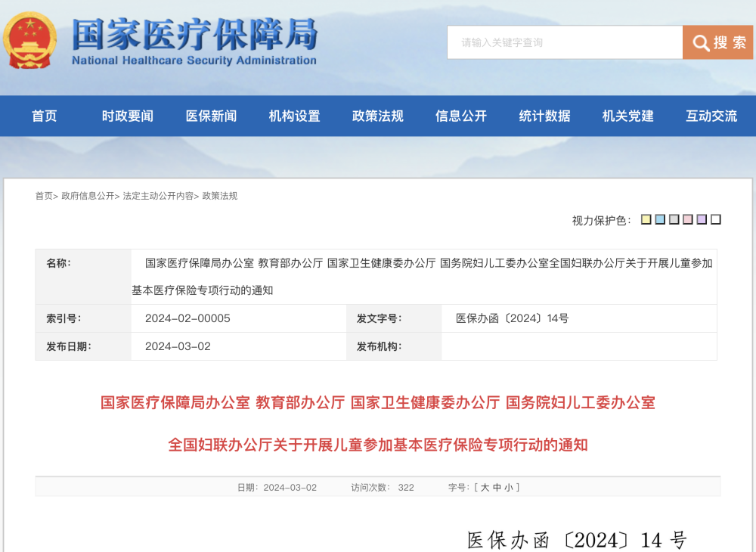
Task: Open 信息公开 navigation item
Action: [461, 116]
